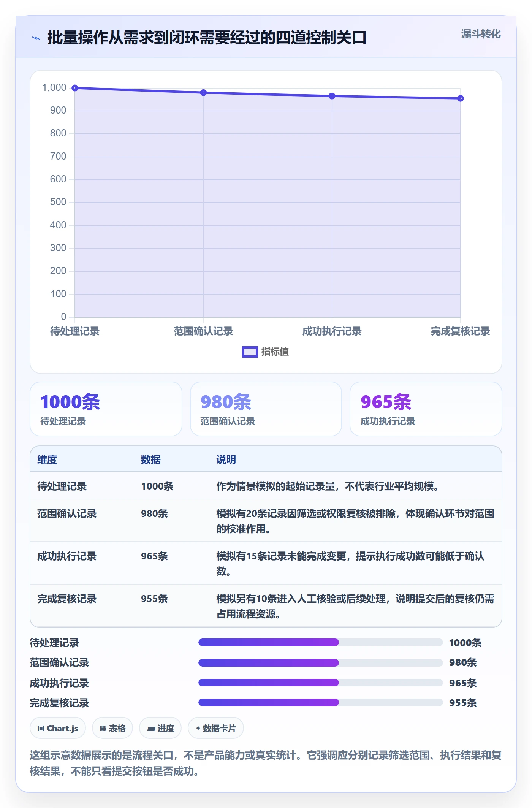Viewport: 532px width, 808px height.
Task: Select the description starting 模拟有15条记录
Action: (x=350, y=564)
